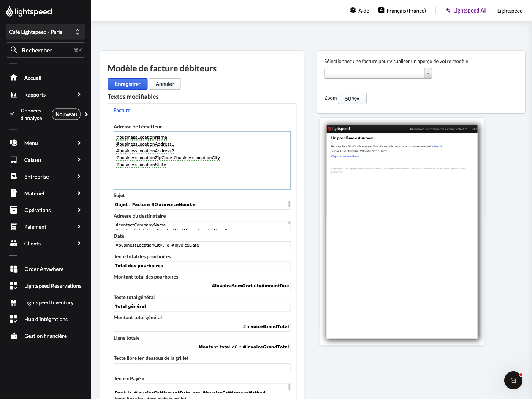532x399 pixels.
Task: Open the Zoom 50 % dropdown
Action: click(352, 98)
